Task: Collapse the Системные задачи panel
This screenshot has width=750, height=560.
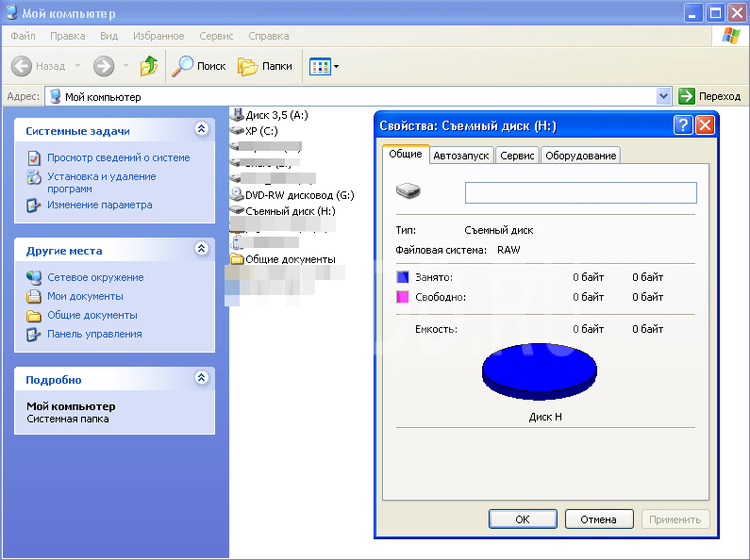Action: point(201,128)
